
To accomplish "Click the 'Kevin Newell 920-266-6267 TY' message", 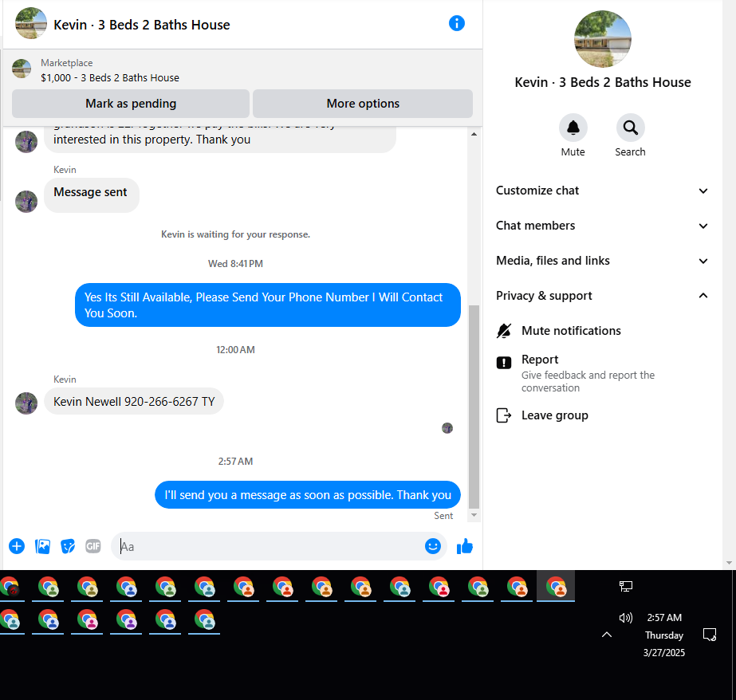I will (134, 401).
